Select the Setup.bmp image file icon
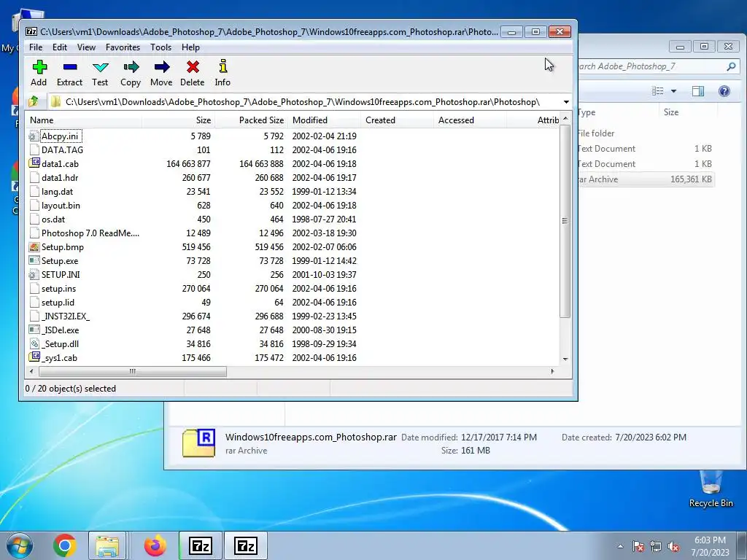 [34, 246]
